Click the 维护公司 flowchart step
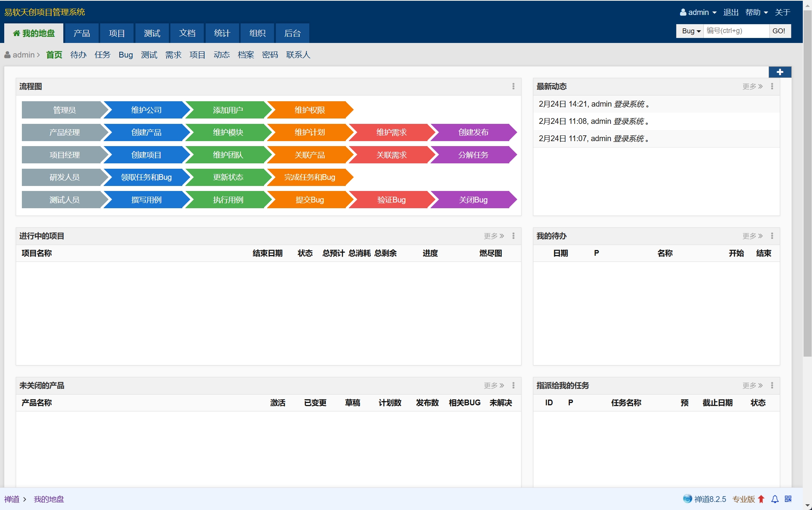Image resolution: width=812 pixels, height=510 pixels. (x=146, y=110)
